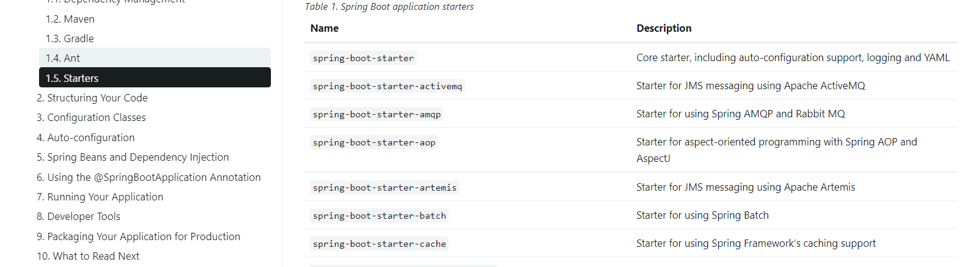Click spring-boot-starter-activemq in the table
This screenshot has height=267, width=980.
coord(387,86)
